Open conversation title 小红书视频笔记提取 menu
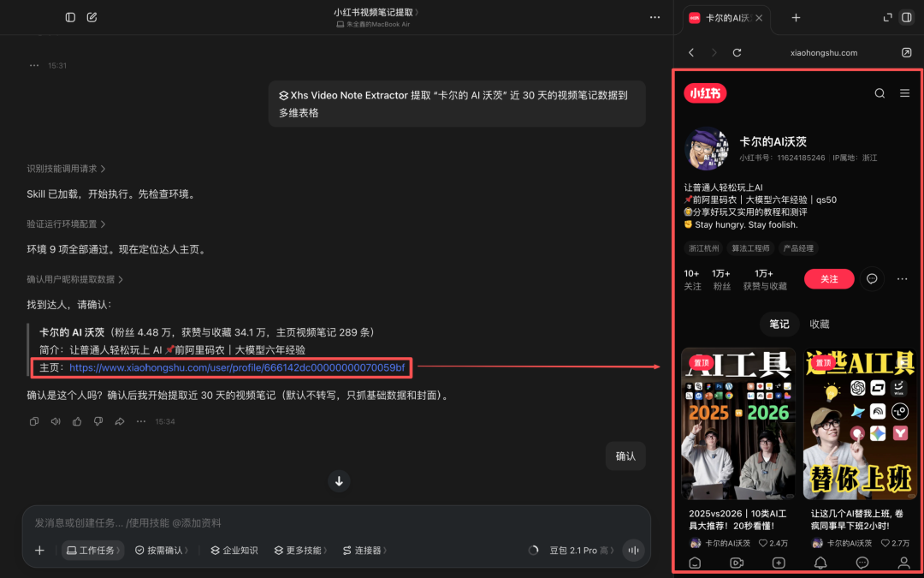 coord(376,12)
